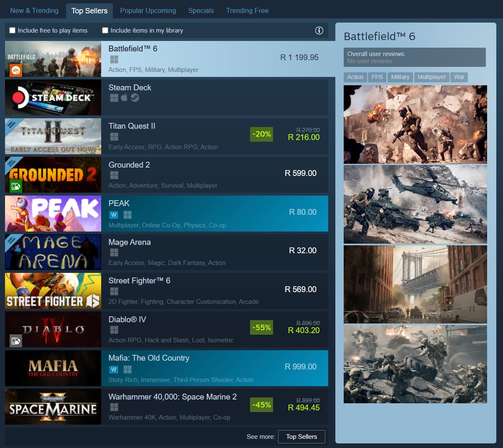This screenshot has height=448, width=503.
Task: Click the Windows icon under Grounded 2
Action: tap(114, 175)
